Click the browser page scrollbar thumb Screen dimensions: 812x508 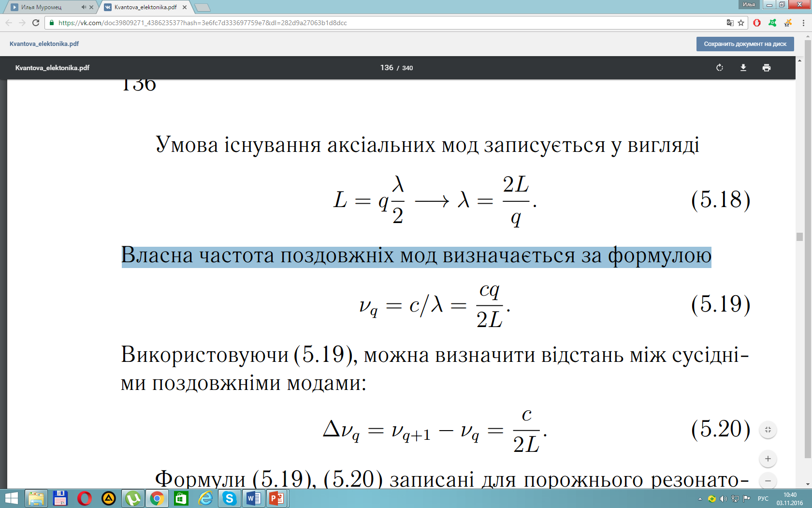point(808,249)
